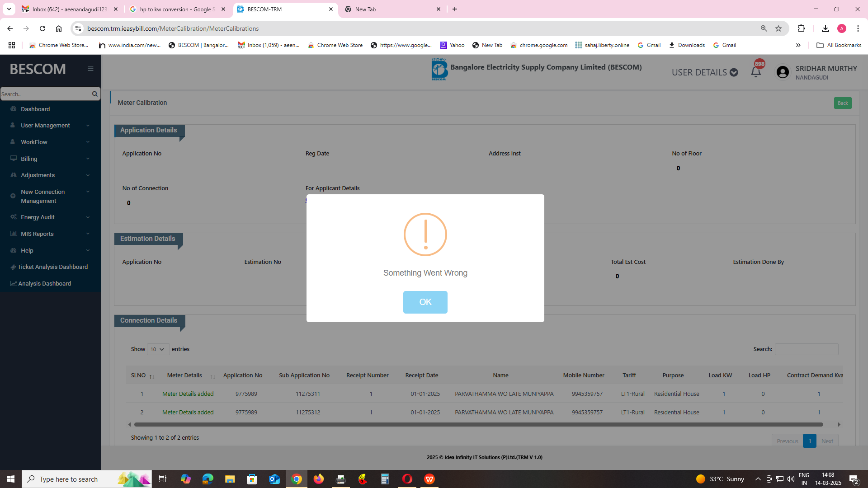Open All Bookmarks folder
The image size is (868, 488).
pos(839,45)
